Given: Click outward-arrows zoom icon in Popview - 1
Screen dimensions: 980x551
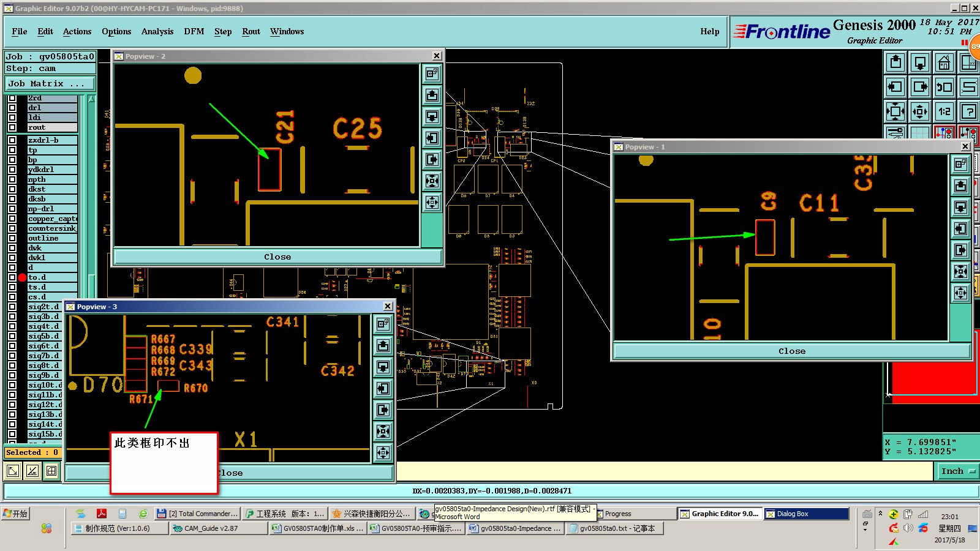Looking at the screenshot, I should pyautogui.click(x=961, y=293).
